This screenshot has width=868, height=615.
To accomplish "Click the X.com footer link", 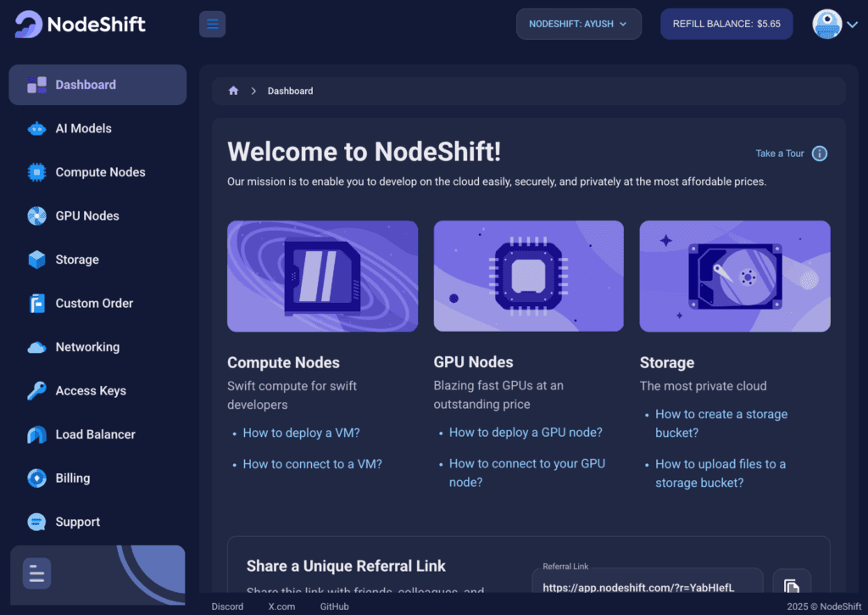I will [281, 607].
